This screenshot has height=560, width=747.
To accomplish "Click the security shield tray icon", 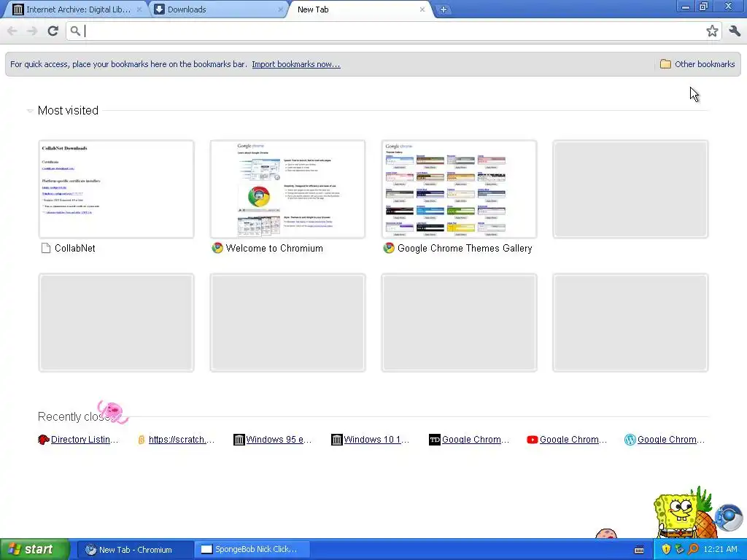I will (x=666, y=549).
